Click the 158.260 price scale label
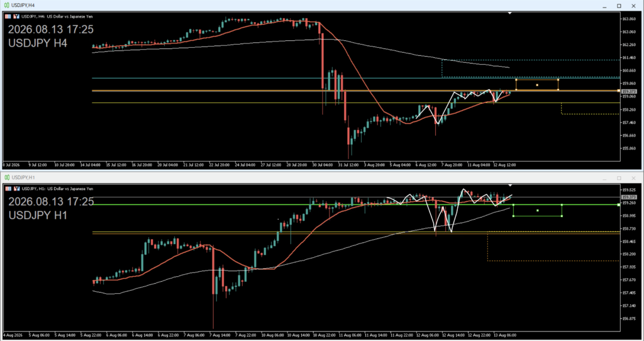The width and height of the screenshot is (644, 341). click(x=629, y=109)
